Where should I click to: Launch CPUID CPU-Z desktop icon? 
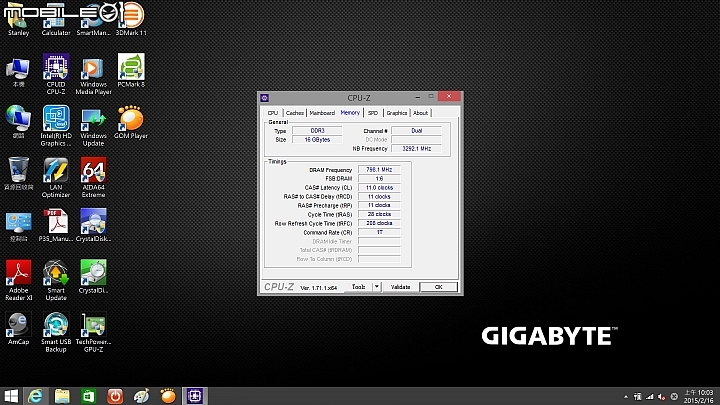(x=56, y=74)
